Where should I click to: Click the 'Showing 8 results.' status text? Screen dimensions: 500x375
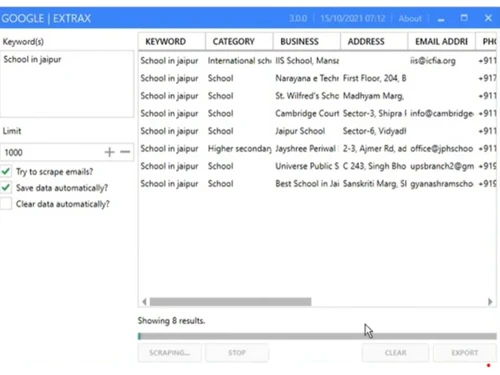coord(171,321)
